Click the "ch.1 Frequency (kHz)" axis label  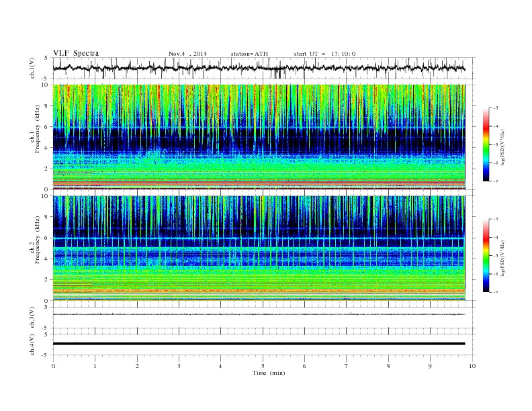35,129
